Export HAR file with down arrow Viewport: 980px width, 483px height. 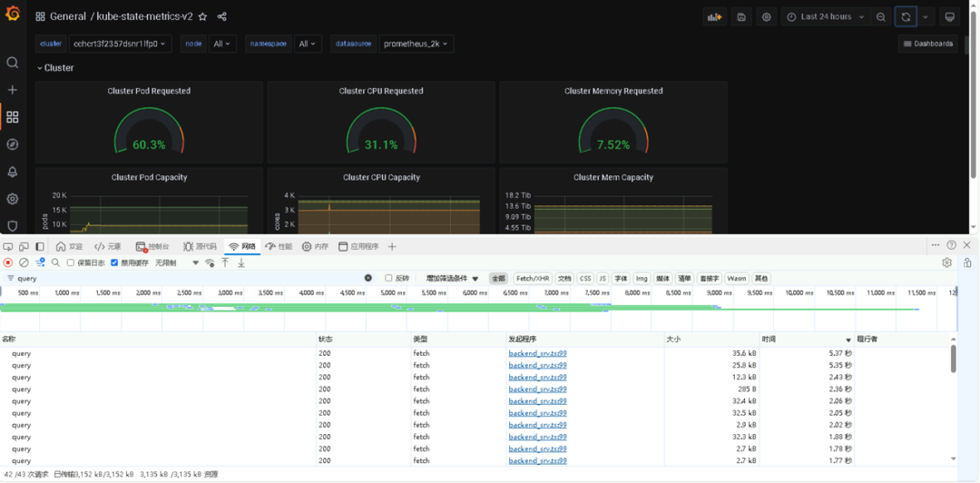tap(240, 262)
